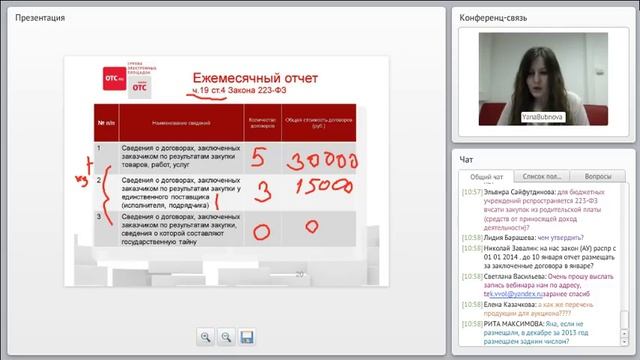Zoom out of the presentation slide
Screen dimensions: 640x360
226,337
